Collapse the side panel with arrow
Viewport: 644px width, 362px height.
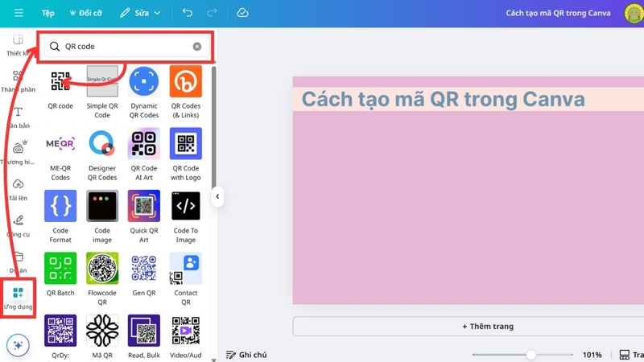click(217, 196)
